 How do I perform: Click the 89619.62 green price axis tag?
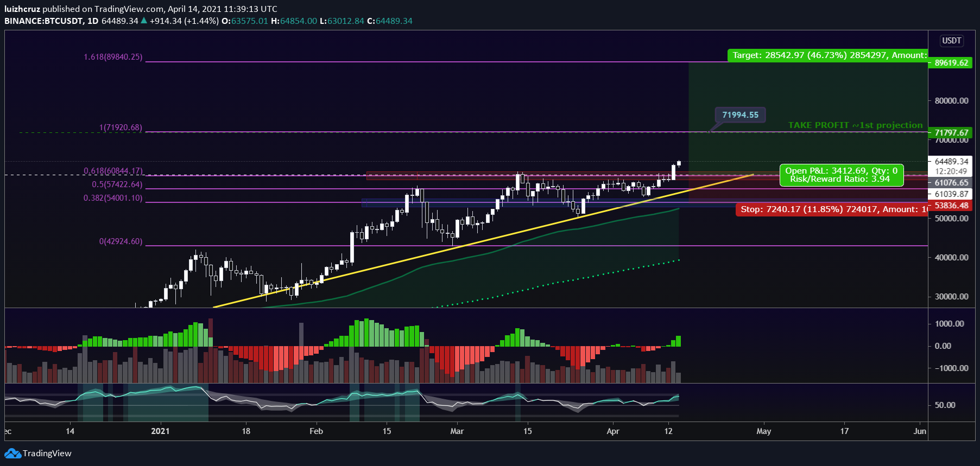tap(951, 63)
